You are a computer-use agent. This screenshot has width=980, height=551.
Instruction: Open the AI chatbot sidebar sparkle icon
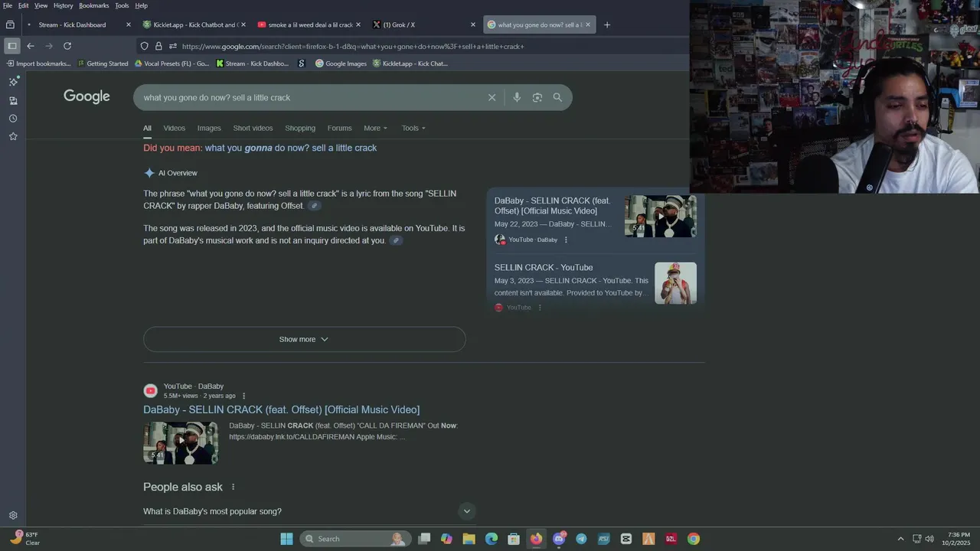[x=13, y=81]
